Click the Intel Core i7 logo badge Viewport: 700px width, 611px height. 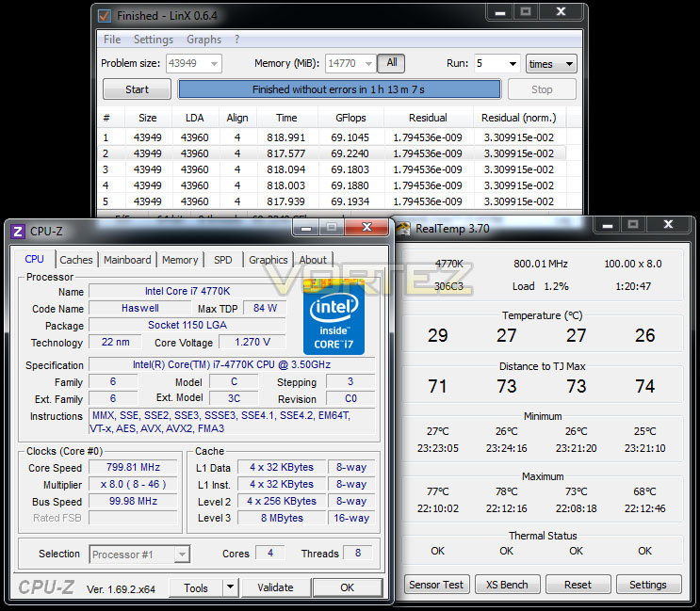tap(334, 316)
